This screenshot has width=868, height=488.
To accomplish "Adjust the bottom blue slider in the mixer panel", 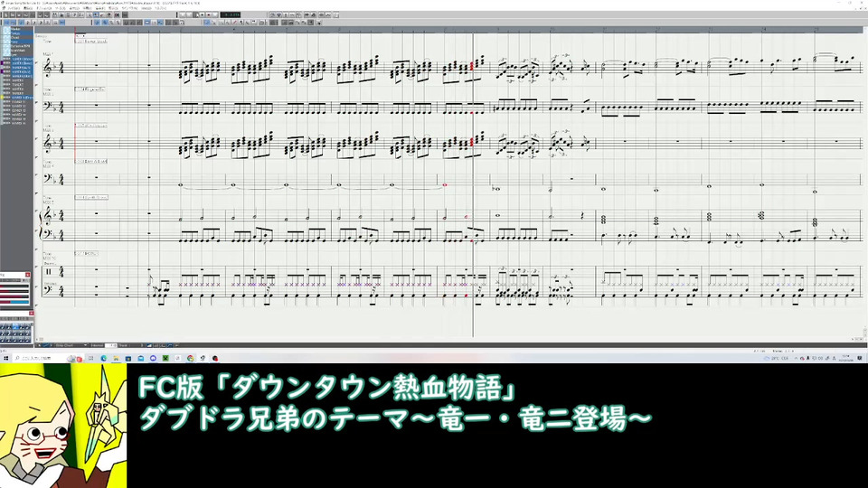I will (x=14, y=302).
